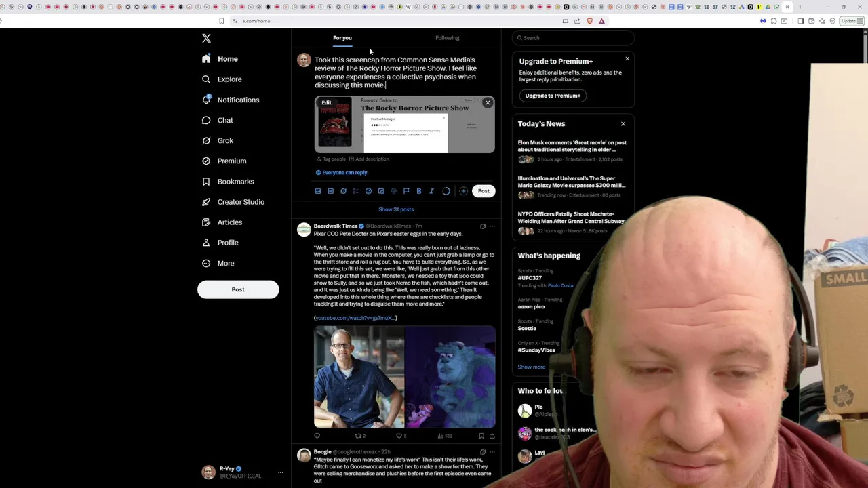Open Home in the left sidebar
Image resolution: width=868 pixels, height=488 pixels.
[220, 59]
